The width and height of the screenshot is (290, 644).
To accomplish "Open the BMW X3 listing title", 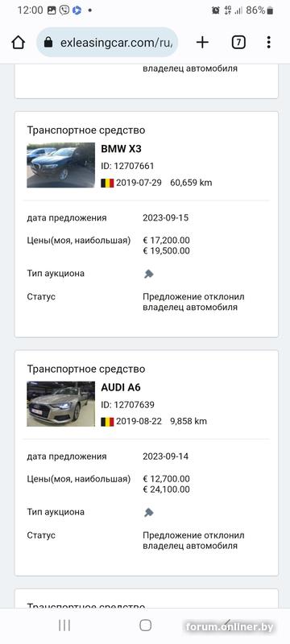I will [x=121, y=149].
